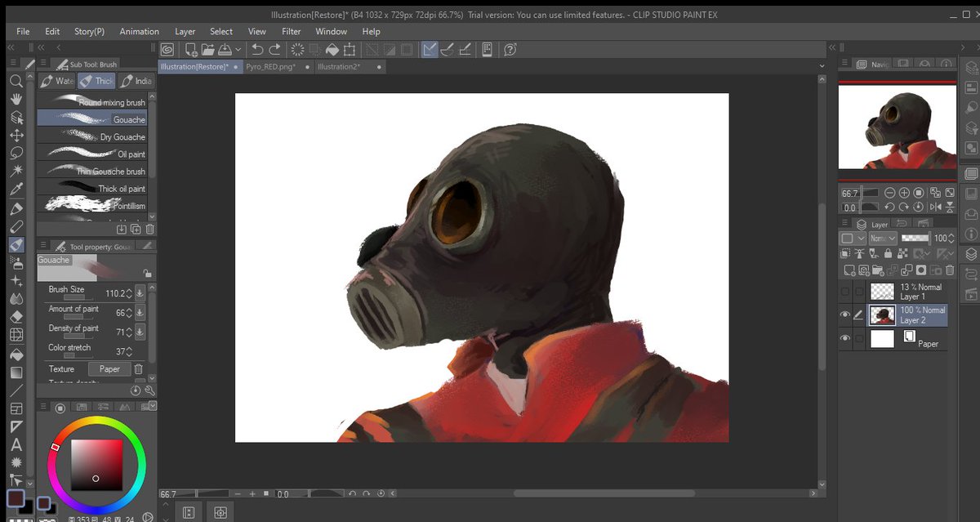Viewport: 980px width, 522px height.
Task: Toggle snap to grid
Action: click(465, 50)
